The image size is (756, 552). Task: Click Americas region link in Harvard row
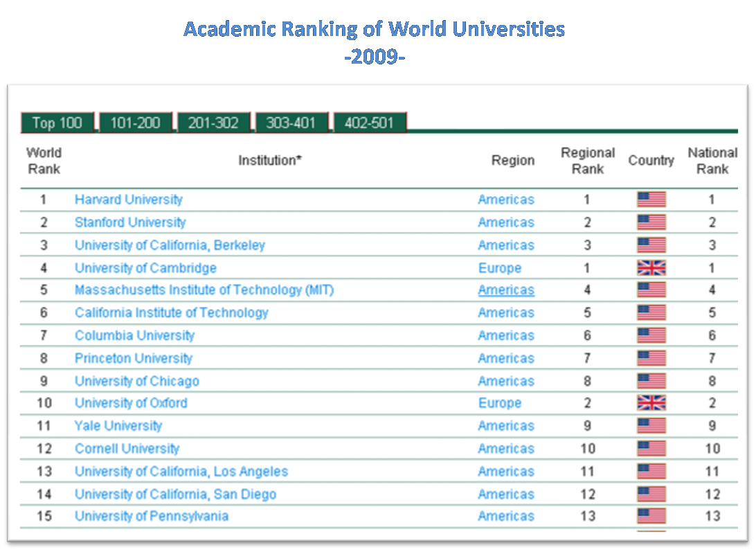[506, 199]
